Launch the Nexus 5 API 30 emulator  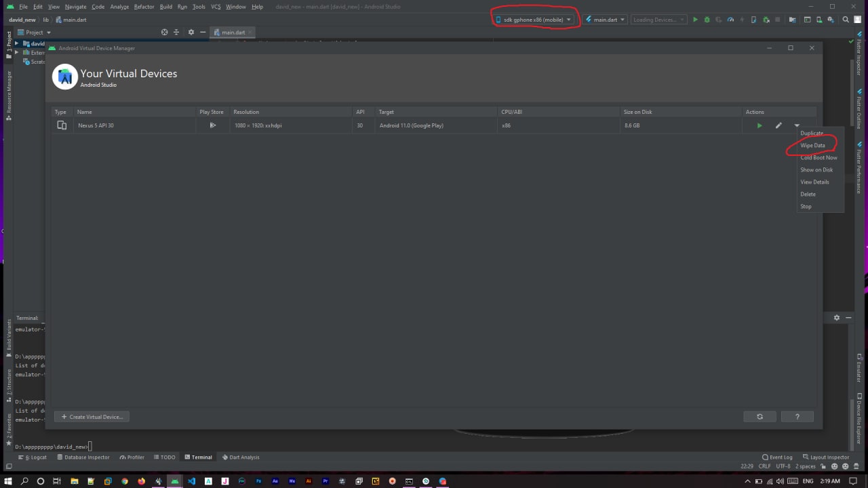[759, 125]
